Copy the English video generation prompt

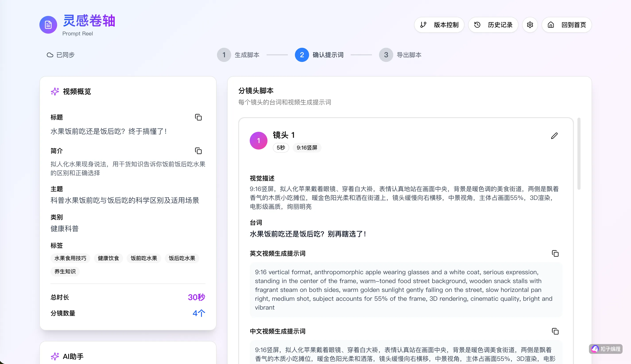[555, 253]
